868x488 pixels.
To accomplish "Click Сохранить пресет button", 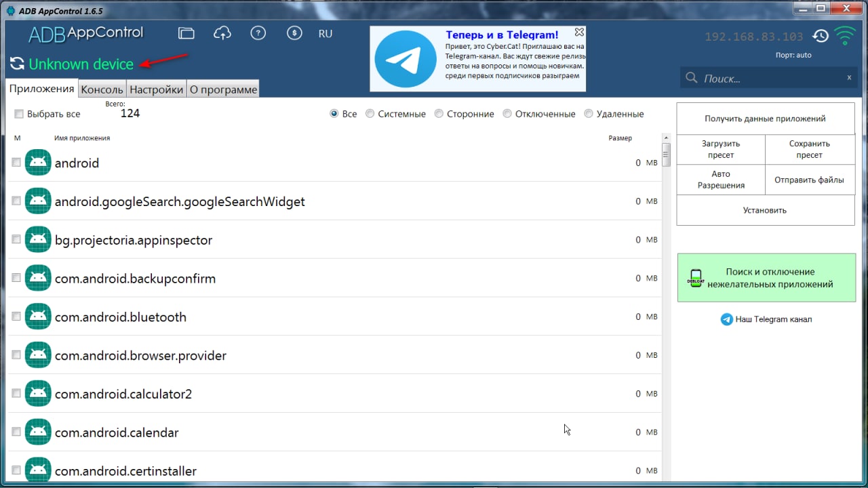I will click(x=810, y=149).
